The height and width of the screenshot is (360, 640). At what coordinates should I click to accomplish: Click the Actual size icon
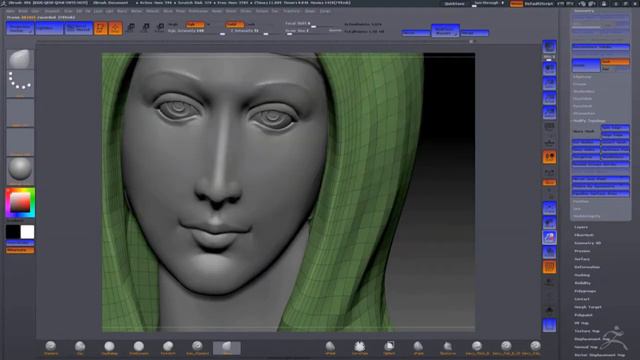(x=549, y=98)
